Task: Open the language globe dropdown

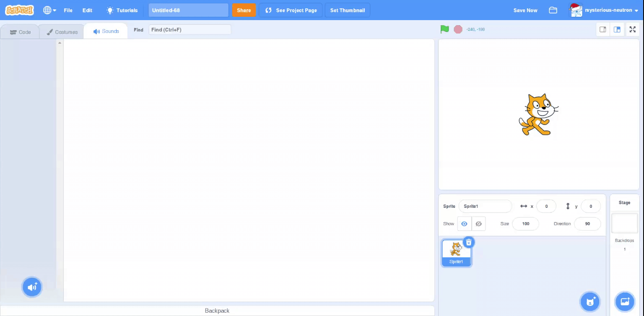Action: click(49, 10)
